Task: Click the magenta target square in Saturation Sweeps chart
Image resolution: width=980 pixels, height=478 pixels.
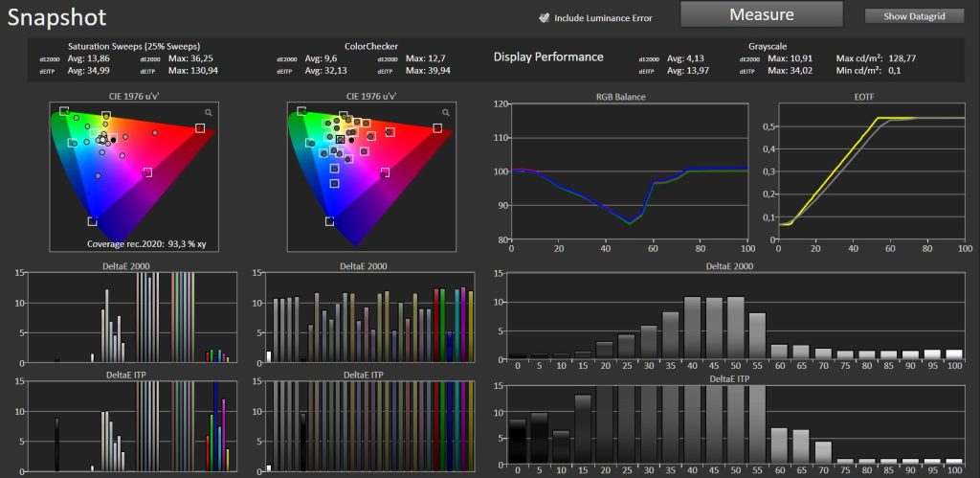Action: point(147,172)
